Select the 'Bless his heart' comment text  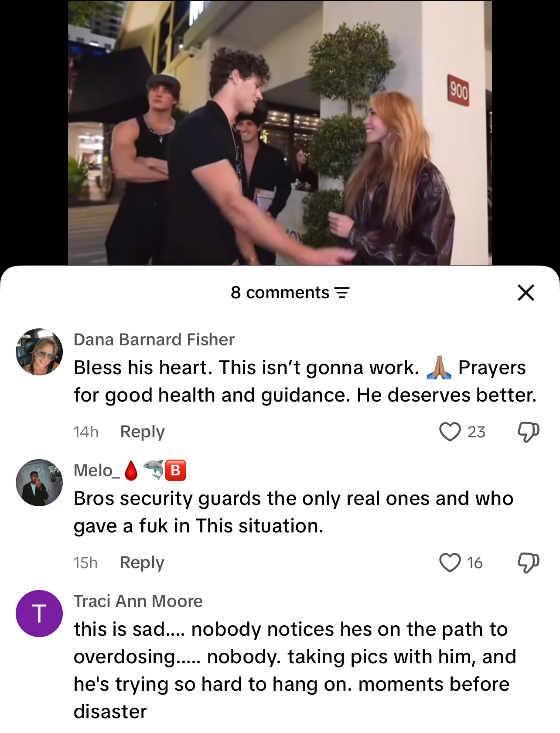click(x=305, y=381)
